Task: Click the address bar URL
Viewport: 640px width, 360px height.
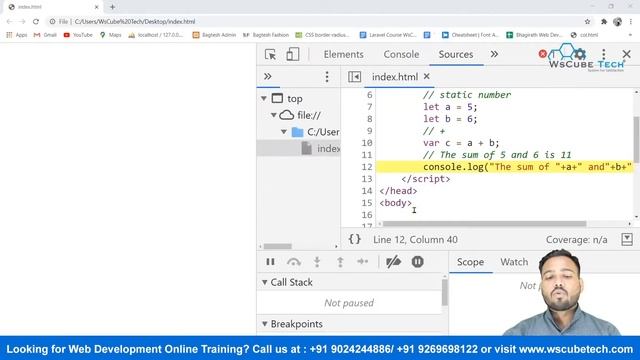Action: pyautogui.click(x=135, y=22)
